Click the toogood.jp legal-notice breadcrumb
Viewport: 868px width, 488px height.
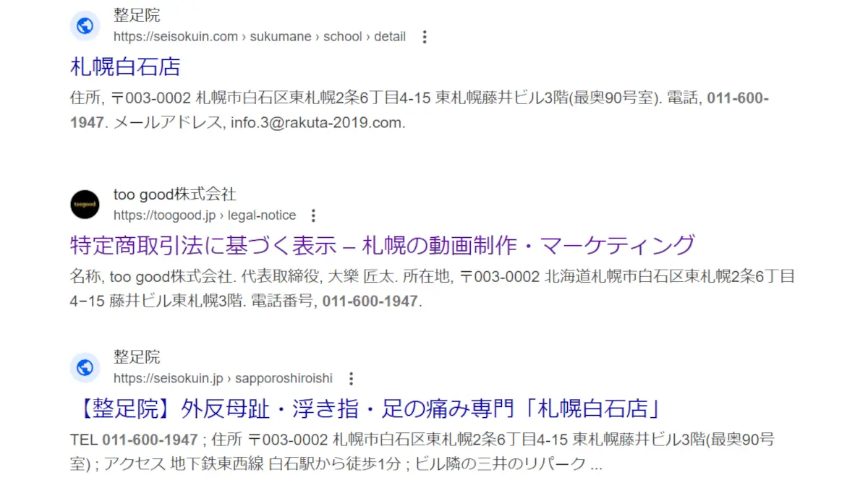pyautogui.click(x=205, y=215)
